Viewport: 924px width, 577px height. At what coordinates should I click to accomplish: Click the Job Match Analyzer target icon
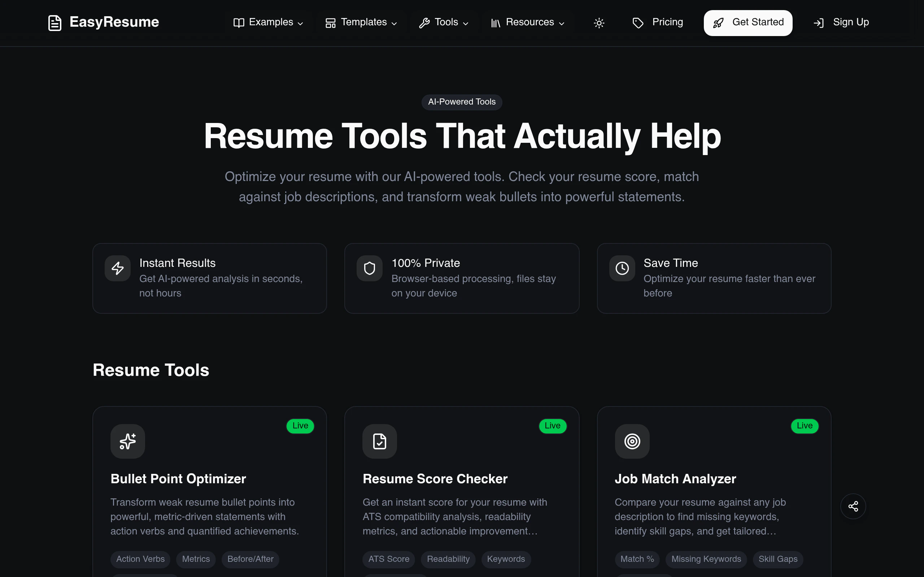[x=632, y=441]
